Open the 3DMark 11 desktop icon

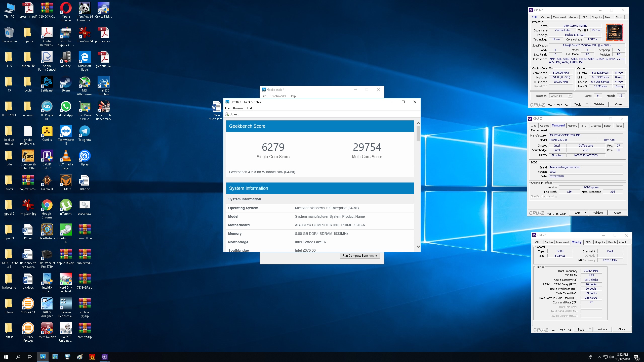[x=28, y=306]
